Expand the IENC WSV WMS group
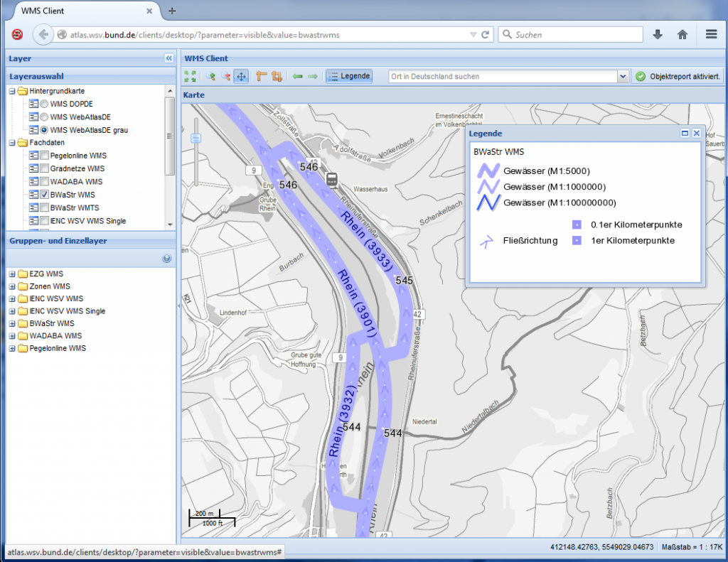This screenshot has height=562, width=728. 12,298
